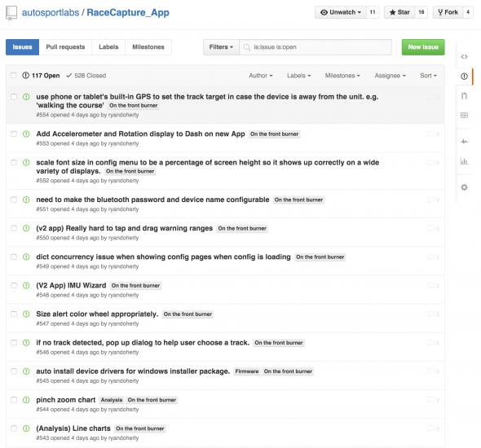Click the watchers count 11
The width and height of the screenshot is (481, 448).
373,12
